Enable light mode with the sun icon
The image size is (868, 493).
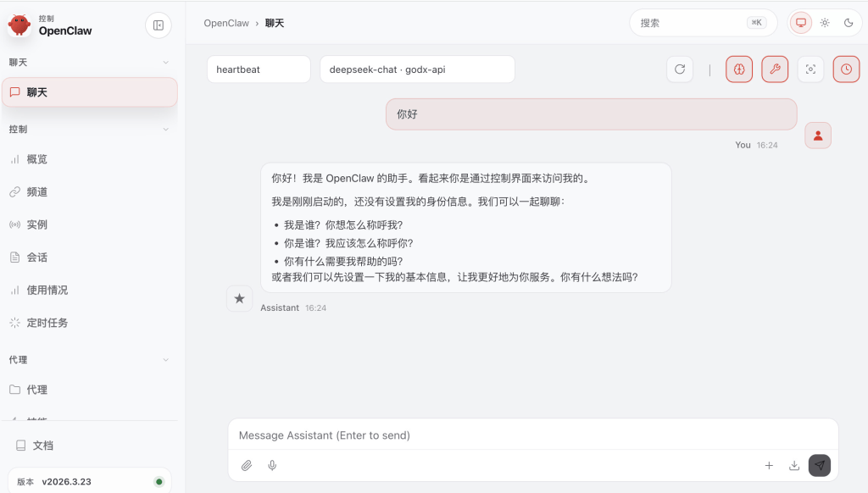click(825, 23)
